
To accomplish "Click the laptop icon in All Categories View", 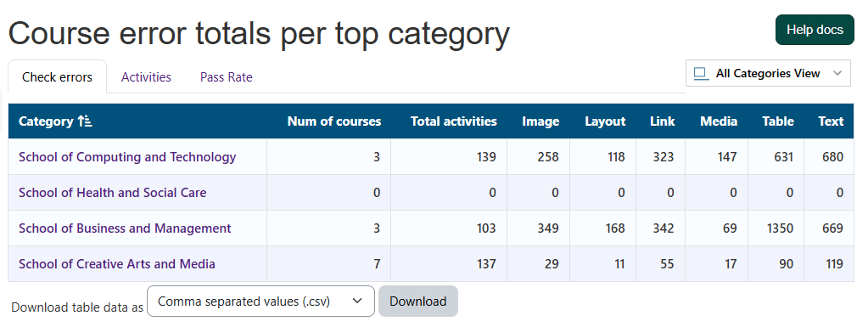I will click(701, 73).
